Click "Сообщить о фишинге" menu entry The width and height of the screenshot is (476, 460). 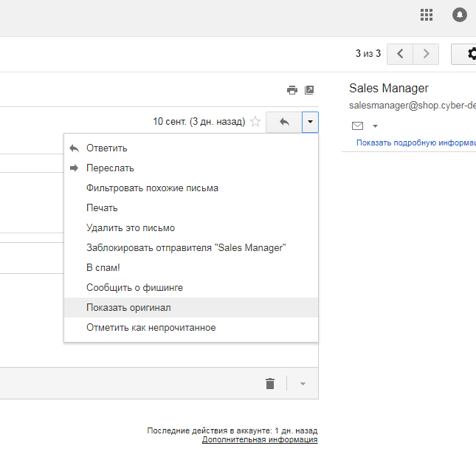coord(134,287)
